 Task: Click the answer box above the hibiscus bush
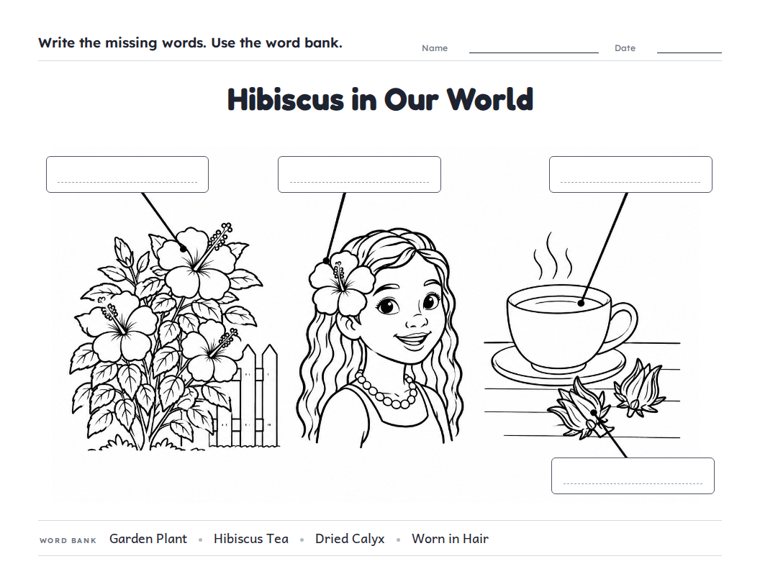click(127, 175)
